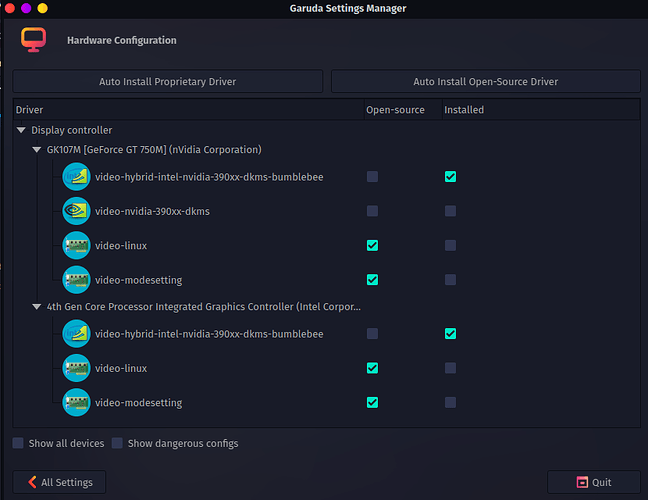Click the hybrid intel-nvidia bumblebee icon under GK107M
Viewport: 648px width, 500px height.
pos(76,177)
